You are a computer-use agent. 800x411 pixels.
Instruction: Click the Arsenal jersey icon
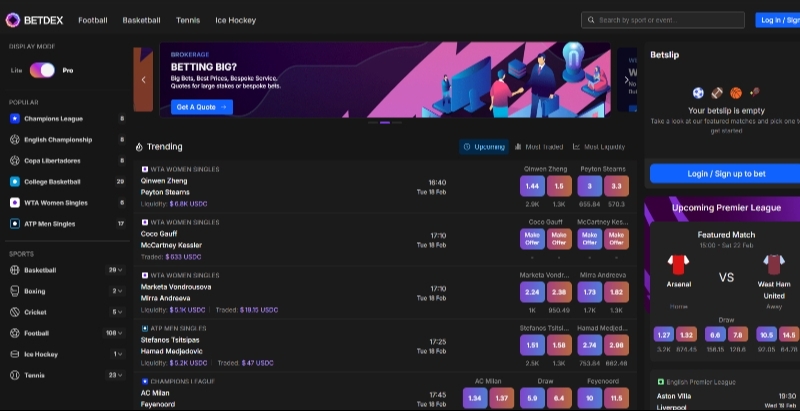pos(679,265)
